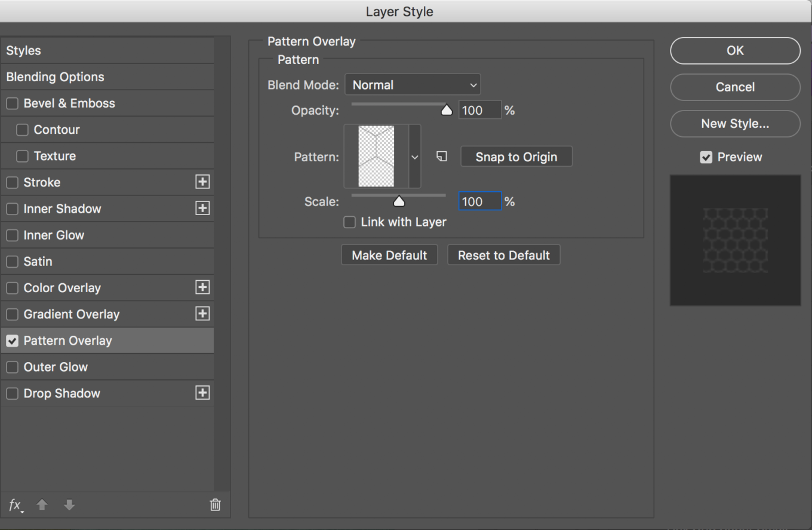Click the fx add layer style icon
This screenshot has height=530, width=812.
[16, 505]
